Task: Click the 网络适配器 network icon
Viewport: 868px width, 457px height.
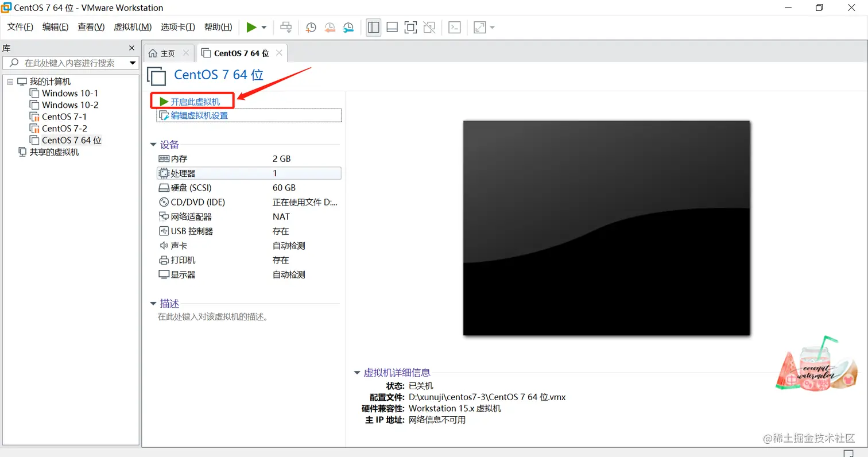Action: 164,216
